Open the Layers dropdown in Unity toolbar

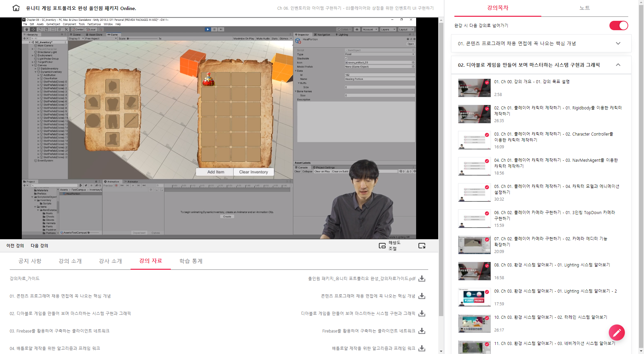click(388, 29)
